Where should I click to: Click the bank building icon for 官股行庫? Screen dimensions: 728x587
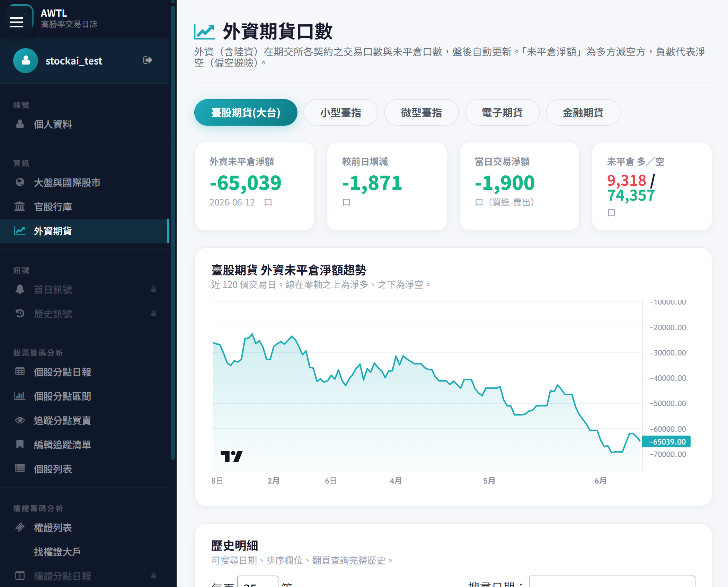pyautogui.click(x=20, y=207)
